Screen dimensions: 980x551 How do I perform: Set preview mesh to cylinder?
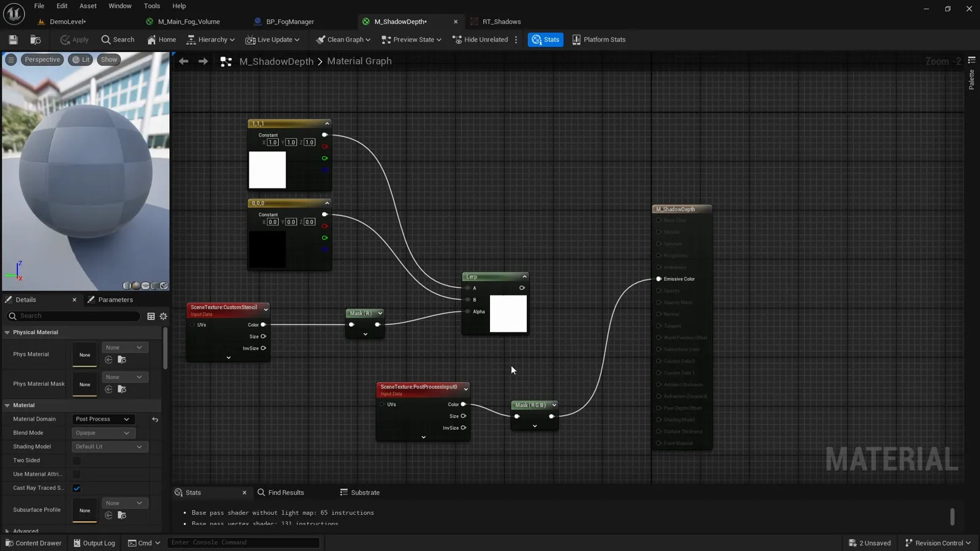click(x=127, y=286)
